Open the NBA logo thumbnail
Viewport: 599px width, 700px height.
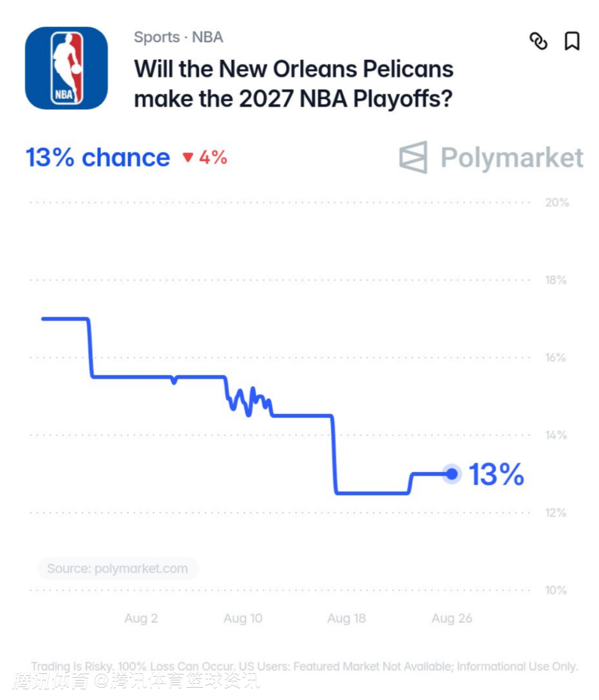[67, 68]
